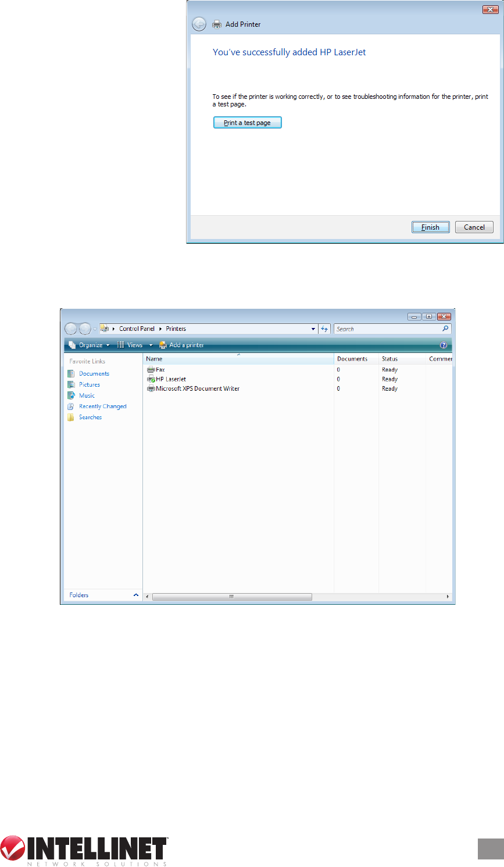
Task: Click Ready status of HP LaserJet row
Action: pos(389,379)
